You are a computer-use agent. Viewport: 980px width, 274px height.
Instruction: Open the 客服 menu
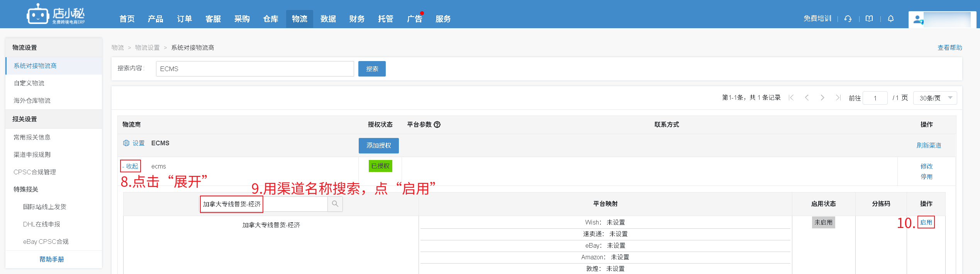(213, 19)
